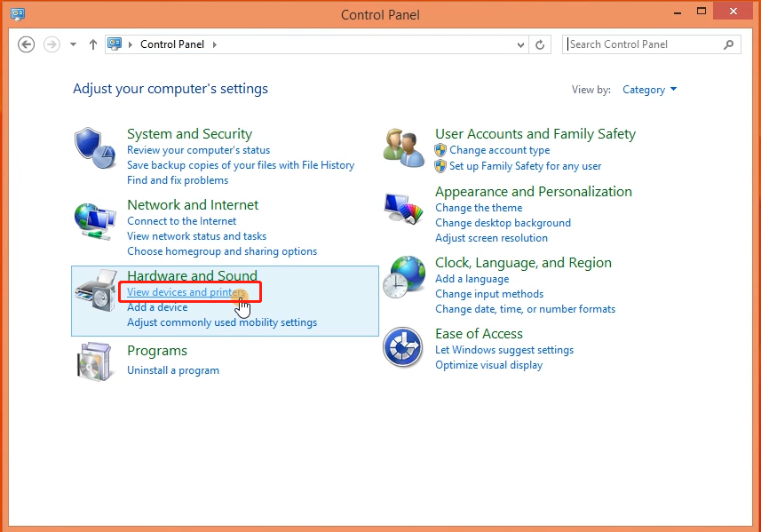Click the Appearance and Personalization monitor icon

[x=404, y=208]
